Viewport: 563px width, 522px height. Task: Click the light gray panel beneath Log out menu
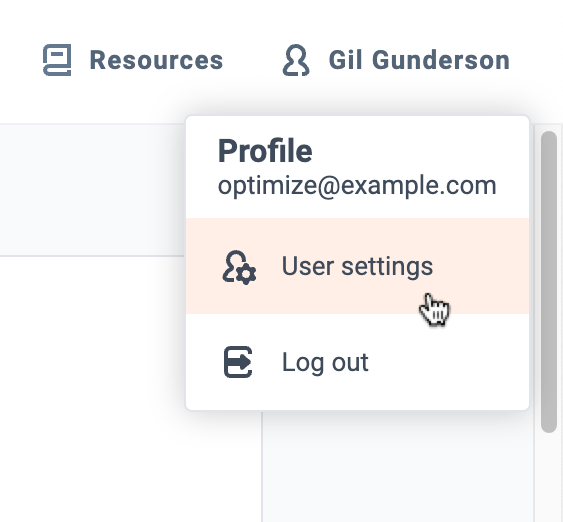click(399, 467)
